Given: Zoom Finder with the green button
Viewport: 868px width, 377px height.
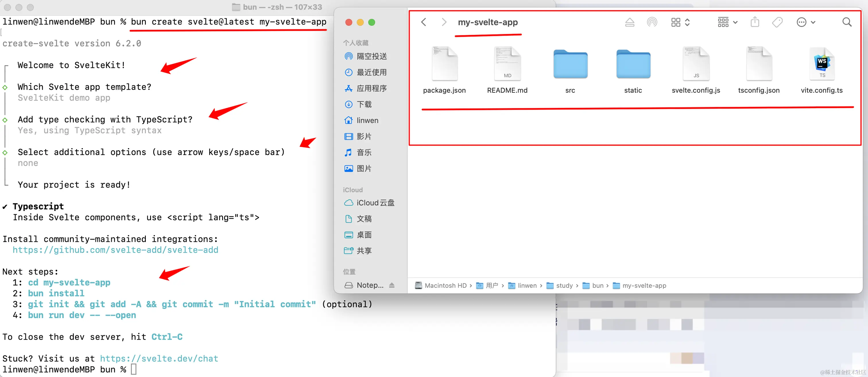Looking at the screenshot, I should (x=372, y=22).
